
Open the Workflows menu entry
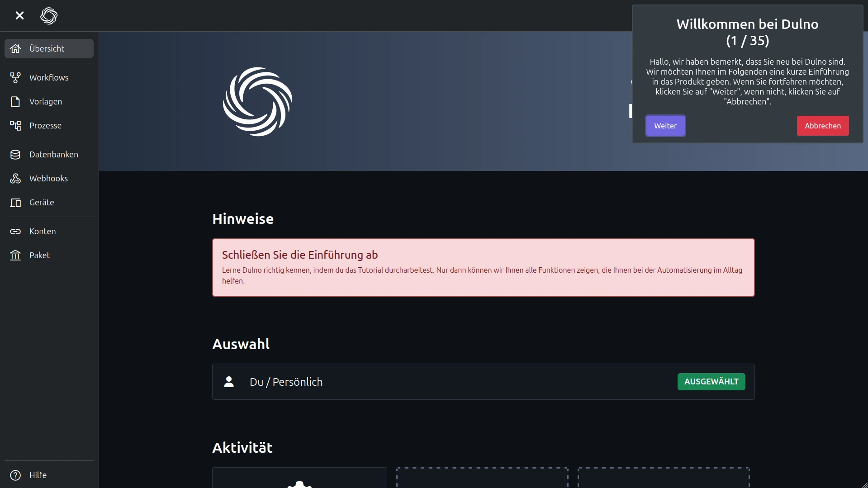[49, 78]
